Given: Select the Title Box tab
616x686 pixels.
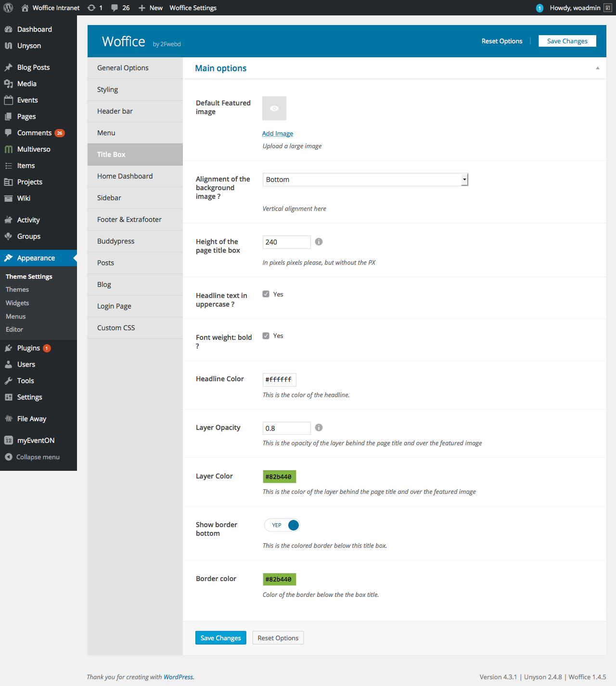Looking at the screenshot, I should 135,155.
